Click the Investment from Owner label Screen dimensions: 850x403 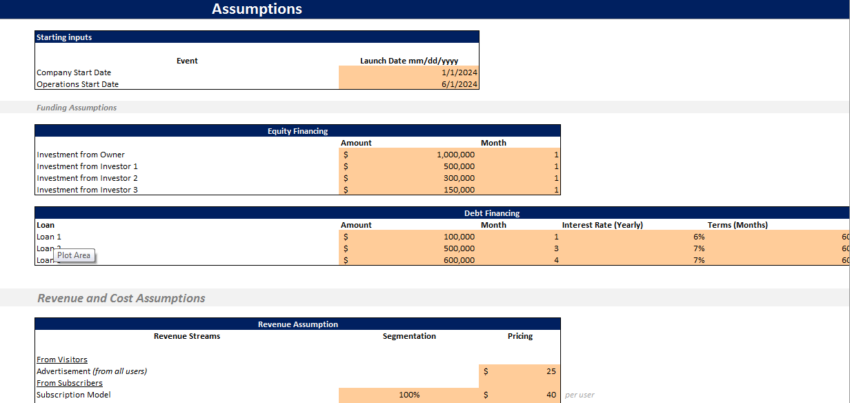(80, 155)
